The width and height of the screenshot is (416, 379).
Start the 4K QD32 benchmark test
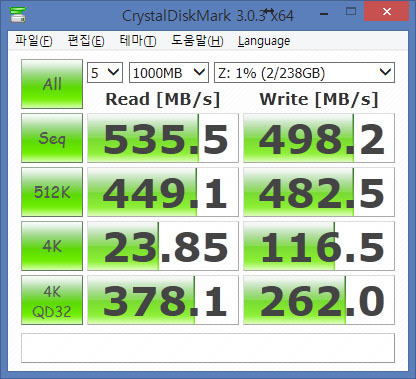pos(52,300)
